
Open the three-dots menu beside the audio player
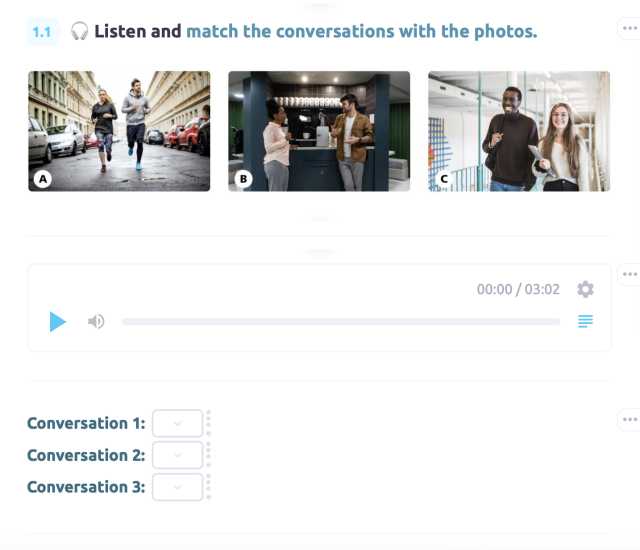point(629,274)
